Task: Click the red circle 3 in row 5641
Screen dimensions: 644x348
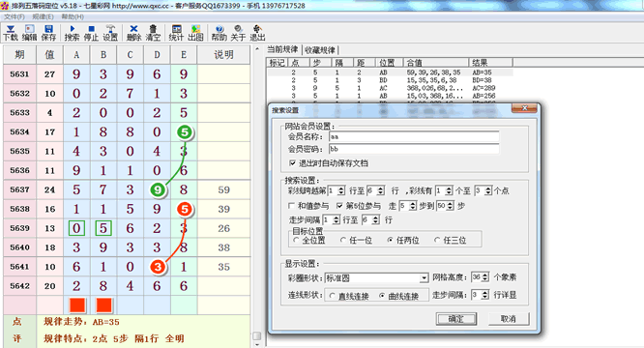Action: [x=158, y=267]
